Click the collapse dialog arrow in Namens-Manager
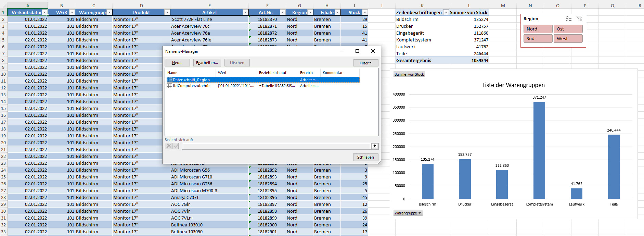 (375, 146)
